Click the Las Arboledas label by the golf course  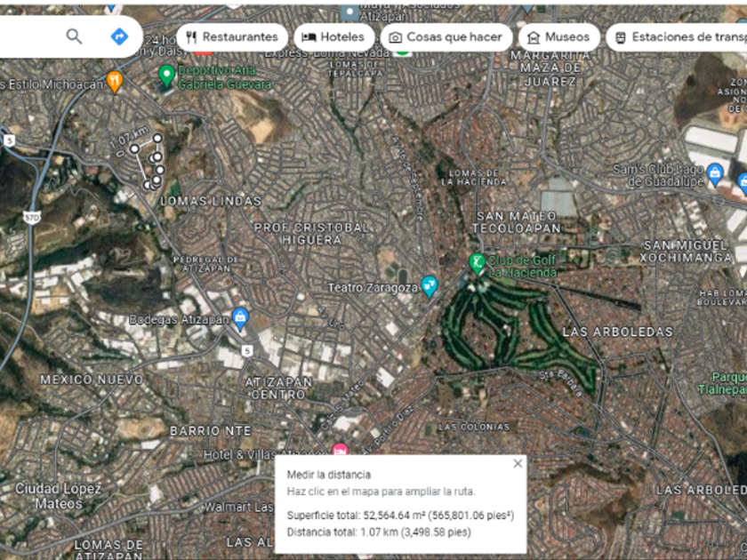tap(618, 332)
